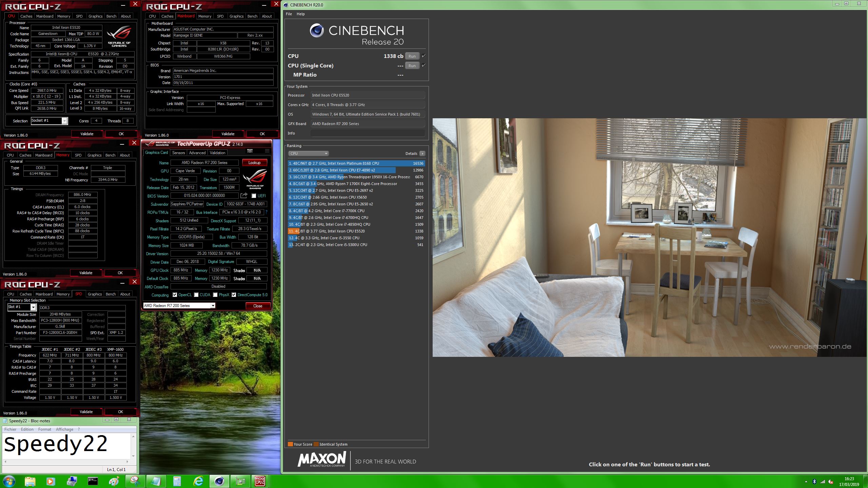Image resolution: width=868 pixels, height=488 pixels.
Task: Toggle the UEFI checkbox in GPU-Z
Action: coord(254,196)
